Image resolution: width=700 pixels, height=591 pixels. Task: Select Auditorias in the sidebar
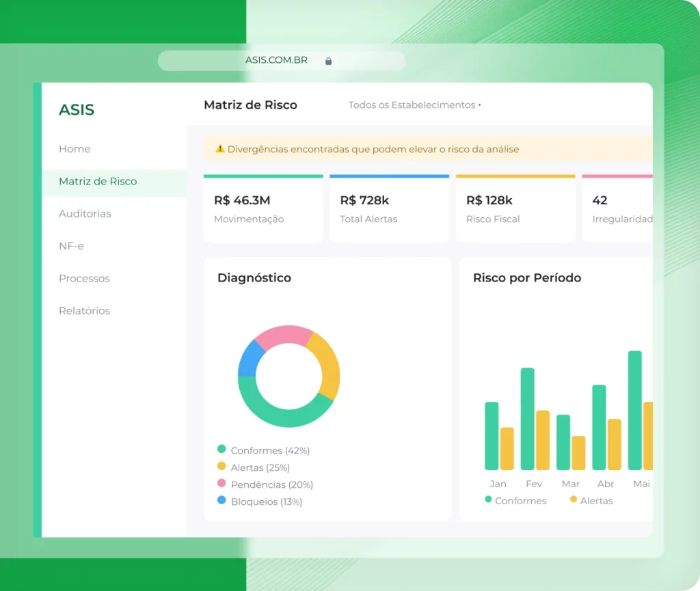tap(85, 214)
